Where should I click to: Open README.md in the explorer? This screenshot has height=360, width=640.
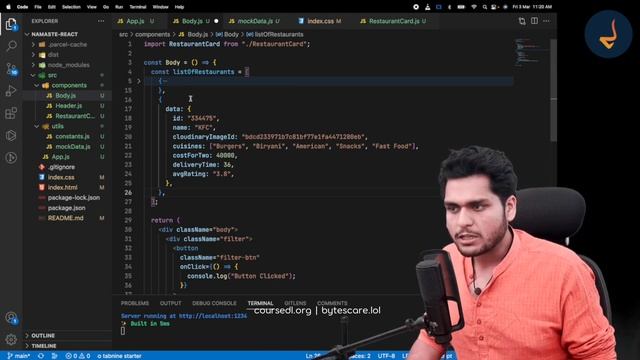65,218
